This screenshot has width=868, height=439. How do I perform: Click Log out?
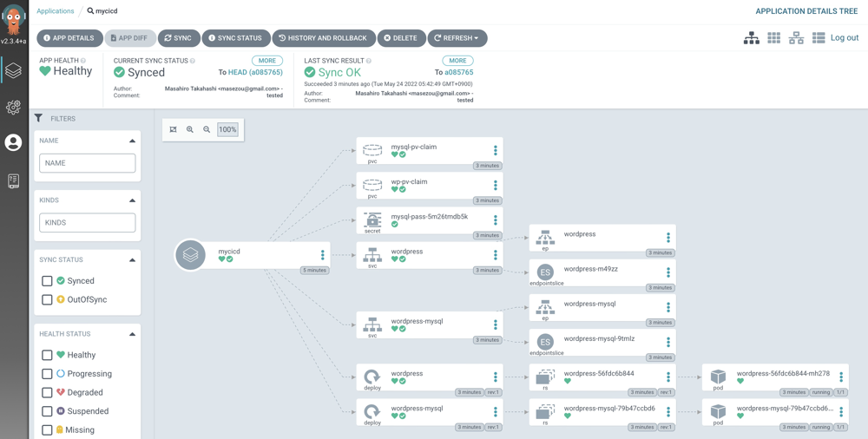click(x=845, y=38)
